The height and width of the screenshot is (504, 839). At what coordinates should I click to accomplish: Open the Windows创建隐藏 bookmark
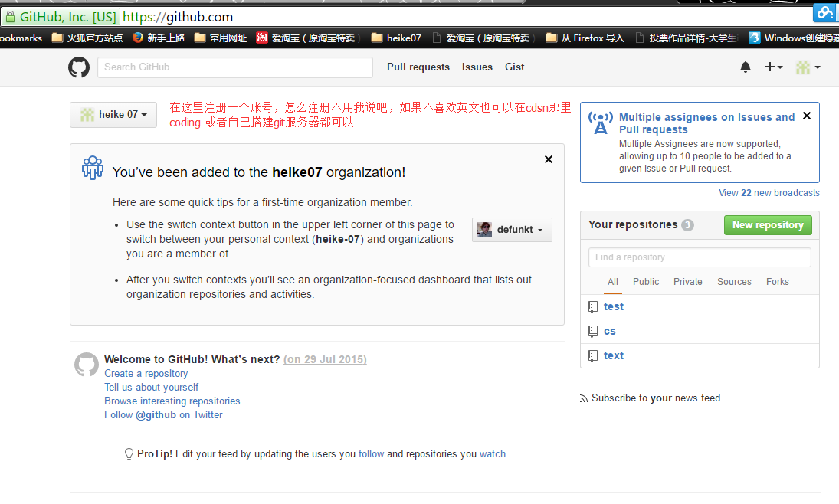coord(794,38)
